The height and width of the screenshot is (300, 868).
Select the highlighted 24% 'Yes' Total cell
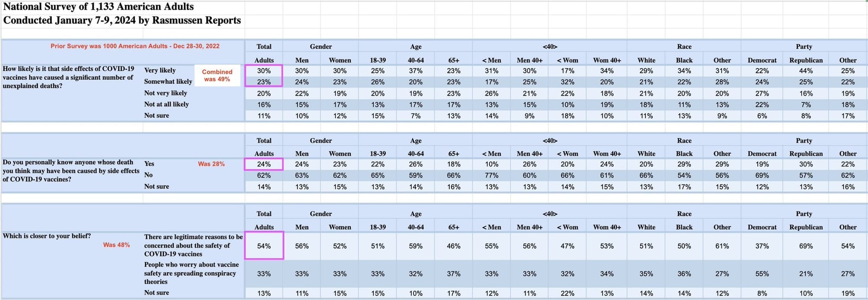[264, 164]
